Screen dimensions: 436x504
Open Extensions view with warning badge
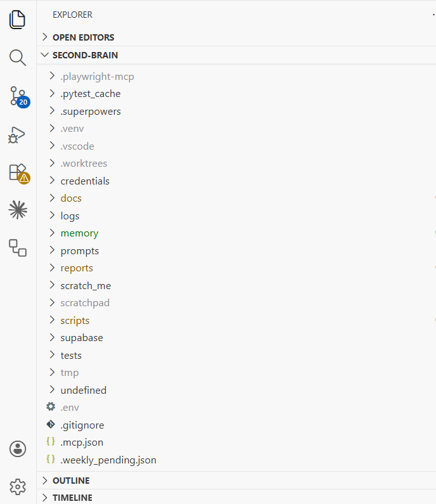tap(18, 173)
